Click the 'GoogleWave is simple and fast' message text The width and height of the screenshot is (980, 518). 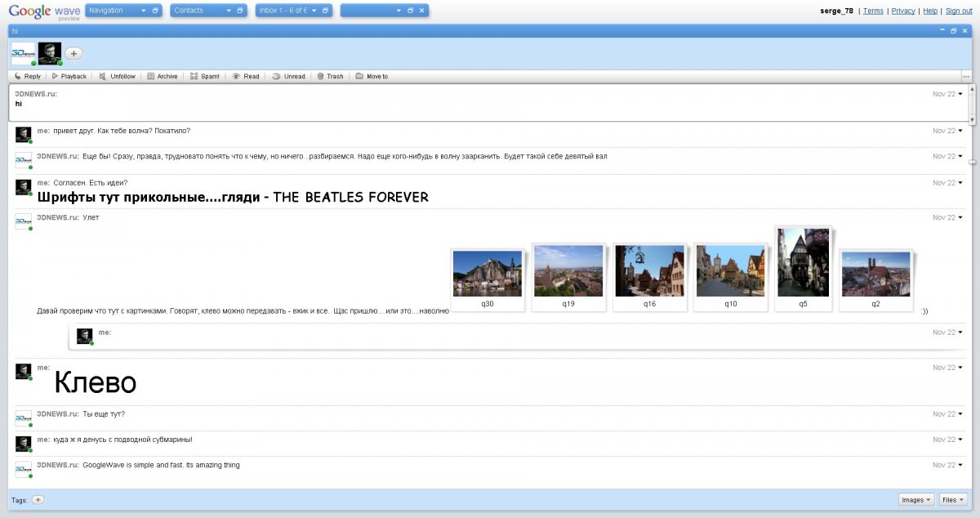click(x=161, y=465)
